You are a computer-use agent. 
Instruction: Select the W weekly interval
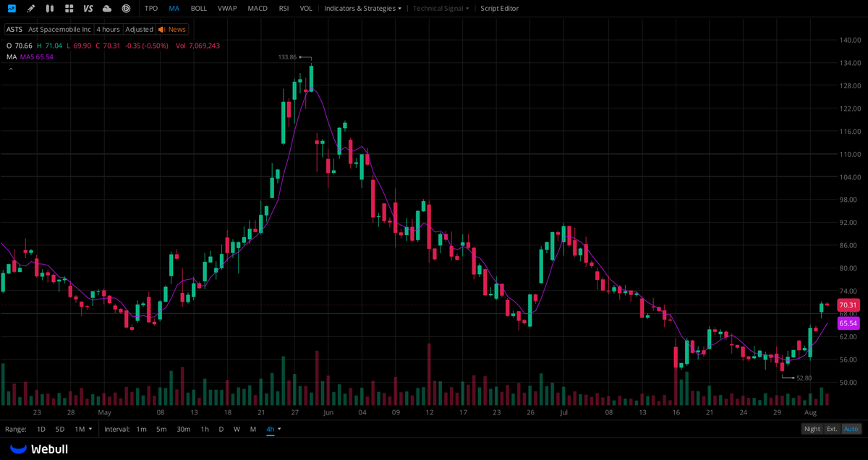click(x=237, y=429)
